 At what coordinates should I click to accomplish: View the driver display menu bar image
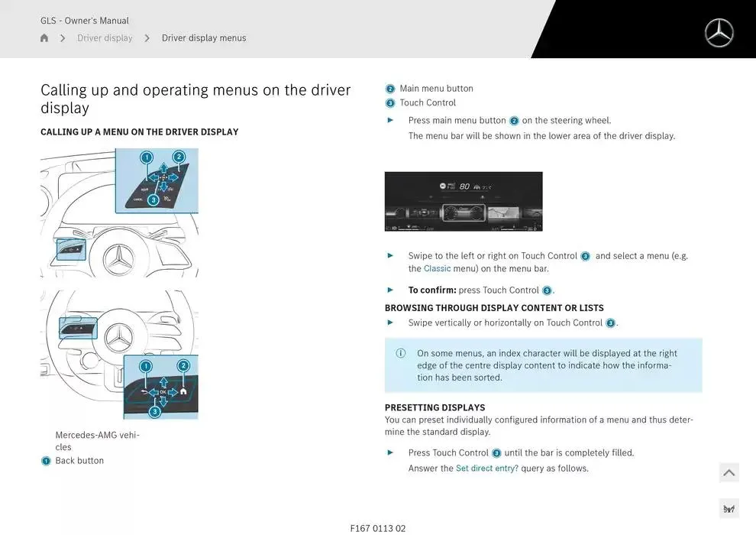(x=464, y=202)
